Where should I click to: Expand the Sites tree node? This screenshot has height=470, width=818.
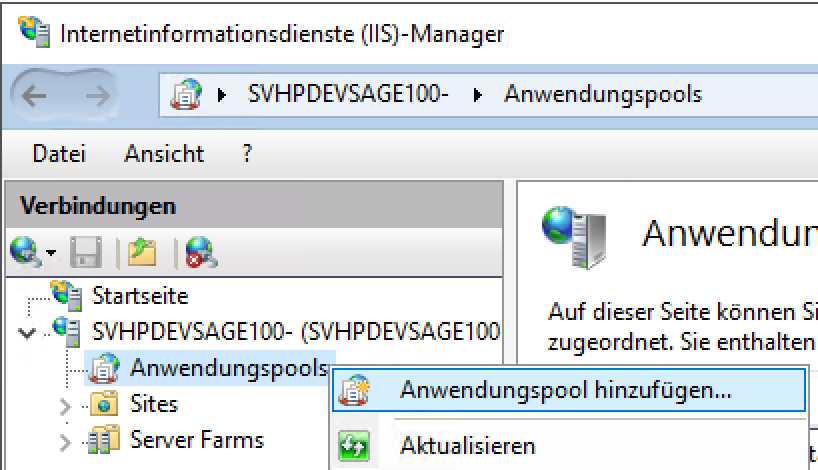click(66, 406)
